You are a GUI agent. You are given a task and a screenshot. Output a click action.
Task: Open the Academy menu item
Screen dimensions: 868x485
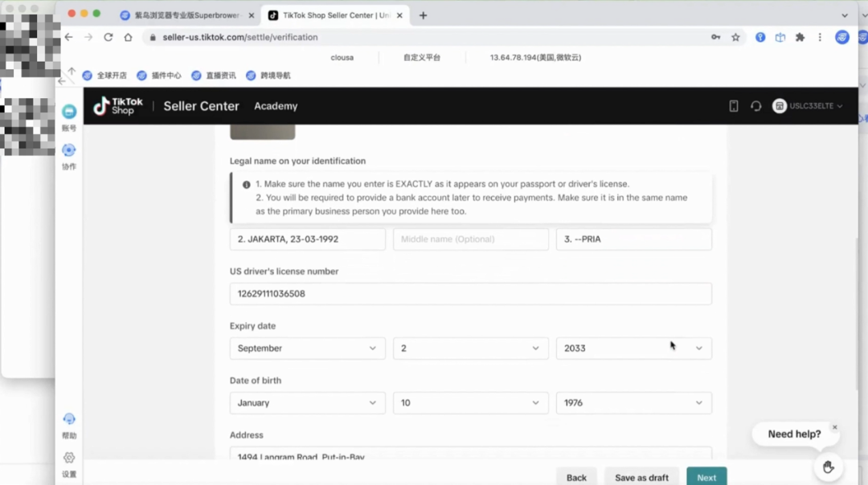[276, 106]
